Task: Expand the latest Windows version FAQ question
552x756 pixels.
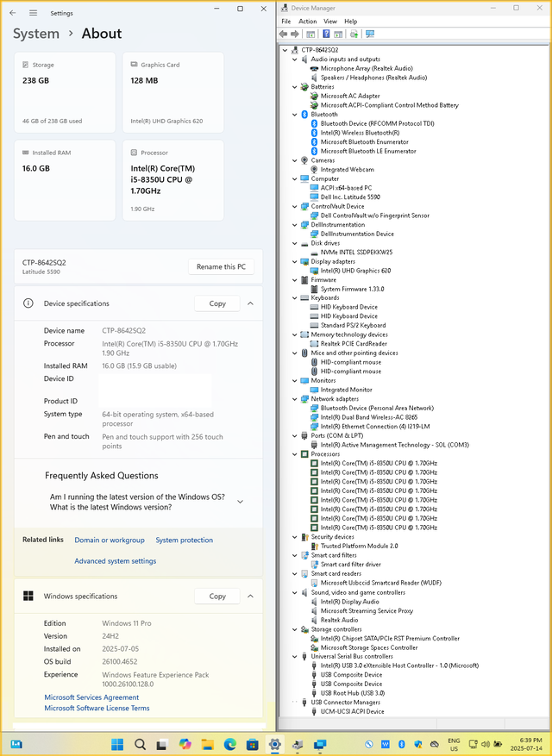Action: [x=240, y=502]
